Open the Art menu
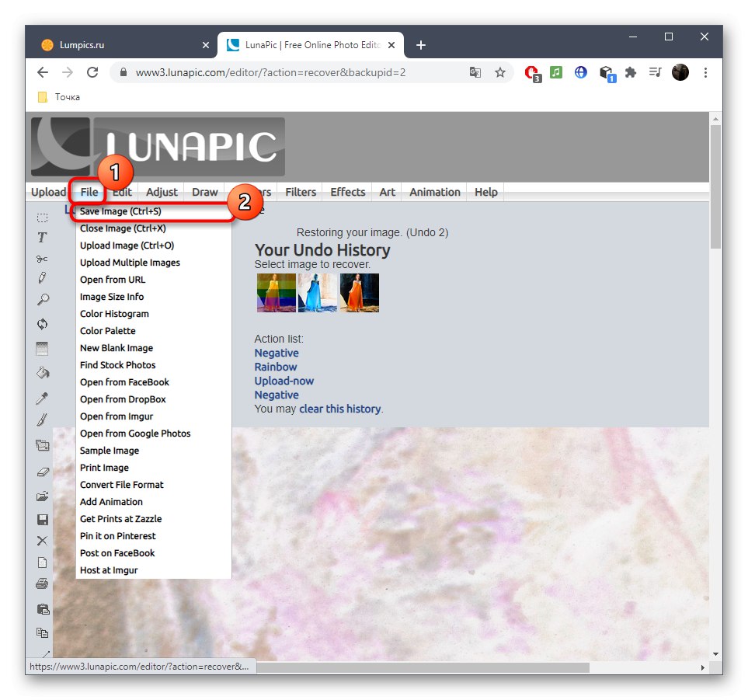Viewport: 748px width, 700px height. point(388,192)
